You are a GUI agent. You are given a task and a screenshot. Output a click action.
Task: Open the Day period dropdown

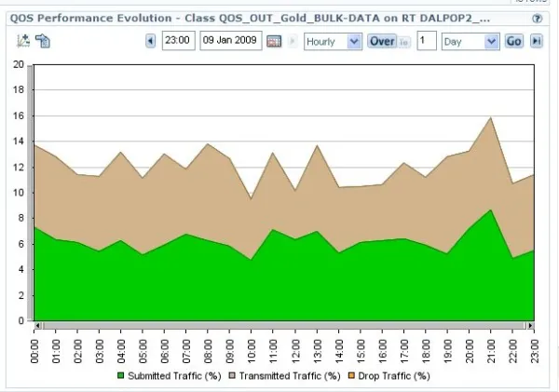click(x=470, y=41)
